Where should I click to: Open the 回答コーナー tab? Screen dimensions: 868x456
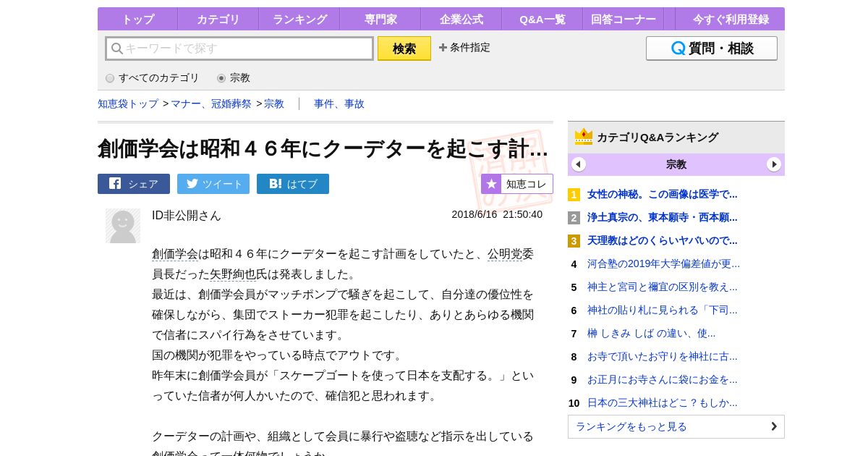coord(624,19)
